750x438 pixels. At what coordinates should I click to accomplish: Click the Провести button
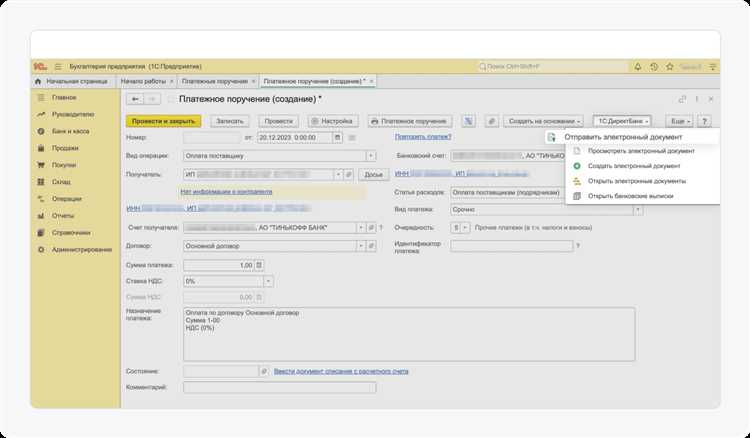tap(278, 121)
